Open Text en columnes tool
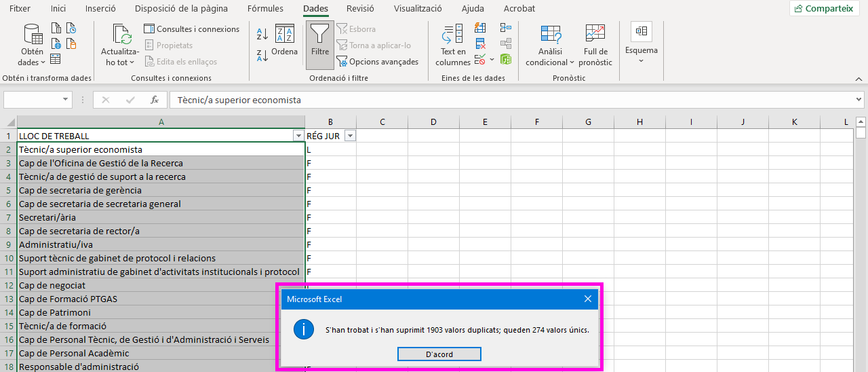Viewport: 868px width, 372px height. coord(452,45)
